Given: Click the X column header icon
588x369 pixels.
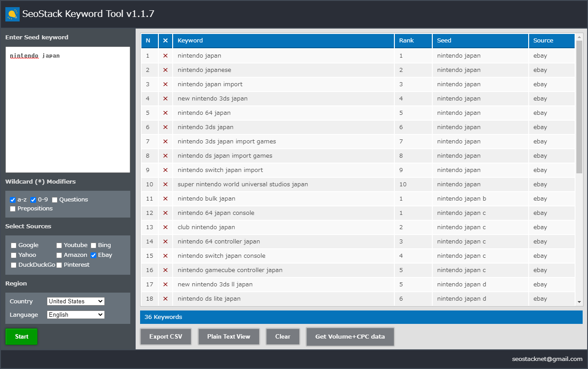Looking at the screenshot, I should (165, 41).
